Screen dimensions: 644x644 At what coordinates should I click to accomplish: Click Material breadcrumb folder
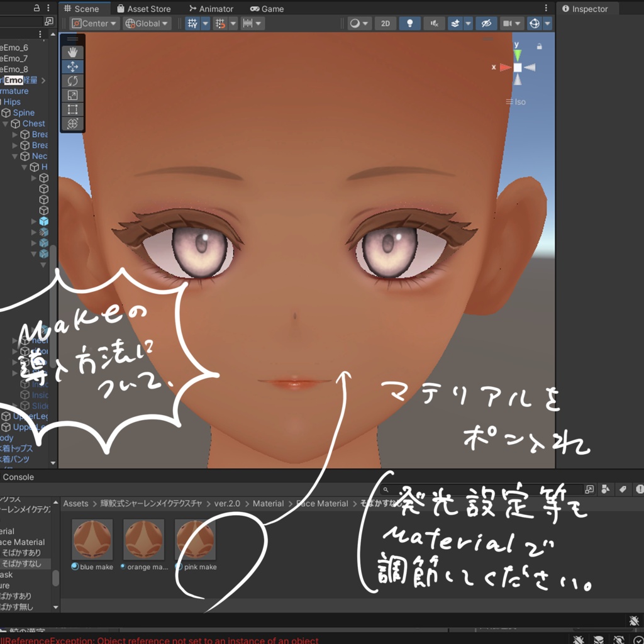click(268, 504)
